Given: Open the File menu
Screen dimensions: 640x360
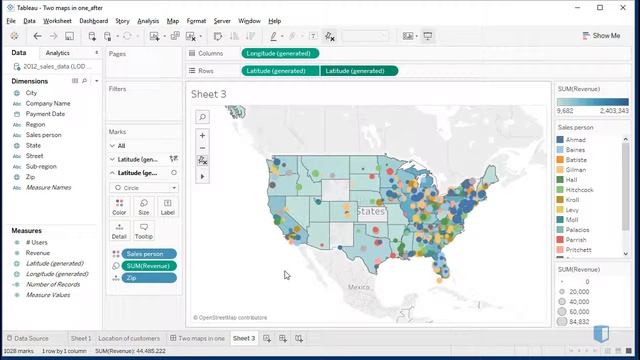Looking at the screenshot, I should [11, 21].
